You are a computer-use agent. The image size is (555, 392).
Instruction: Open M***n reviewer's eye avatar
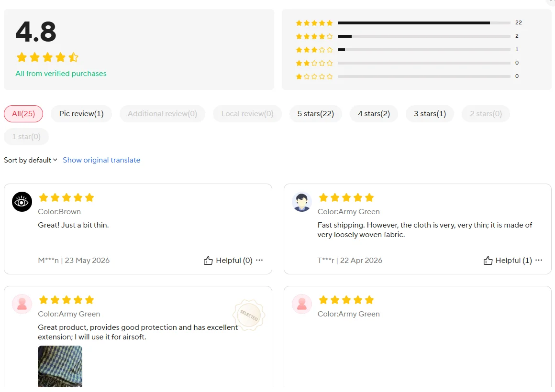22,202
